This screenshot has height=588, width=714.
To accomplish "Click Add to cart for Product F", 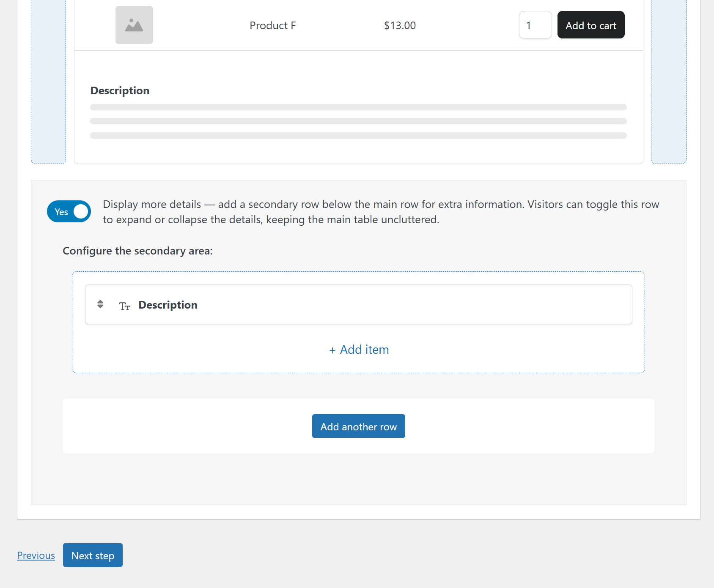I will tap(590, 25).
